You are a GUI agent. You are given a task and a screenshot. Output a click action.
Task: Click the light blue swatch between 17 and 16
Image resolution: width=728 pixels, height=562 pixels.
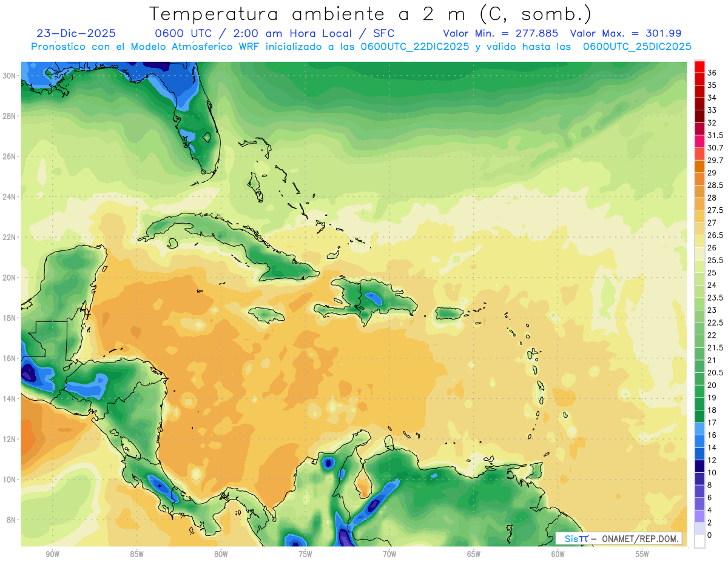click(699, 429)
